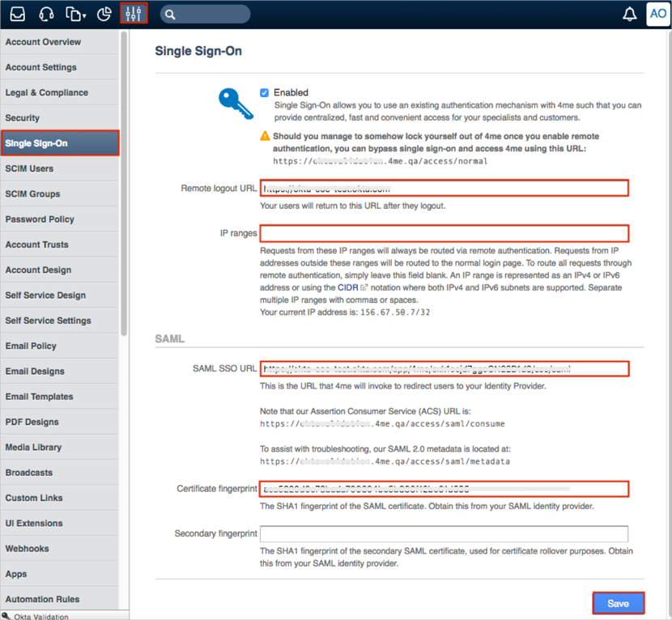Open the AO user avatar menu
The image size is (672, 620).
[x=657, y=14]
